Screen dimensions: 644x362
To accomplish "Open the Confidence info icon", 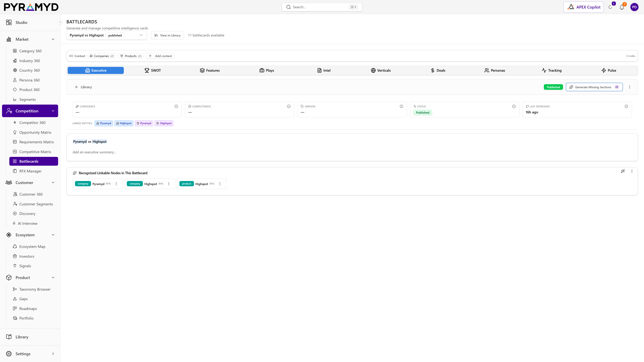I will (x=176, y=106).
